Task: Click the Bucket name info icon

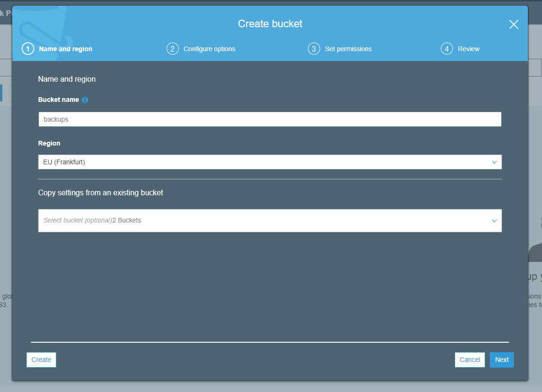Action: coord(85,100)
